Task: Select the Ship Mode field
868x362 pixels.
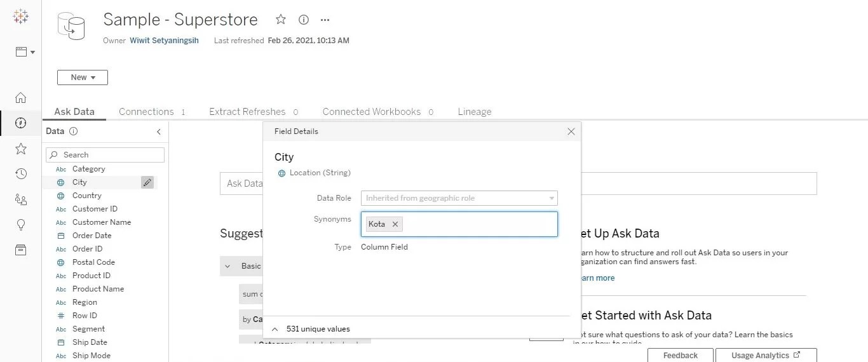Action: (91, 356)
